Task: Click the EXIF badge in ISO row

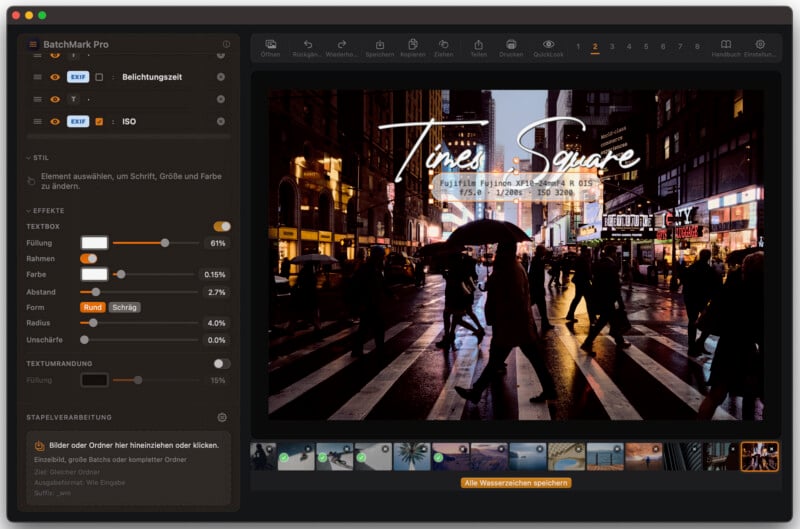Action: [78, 121]
